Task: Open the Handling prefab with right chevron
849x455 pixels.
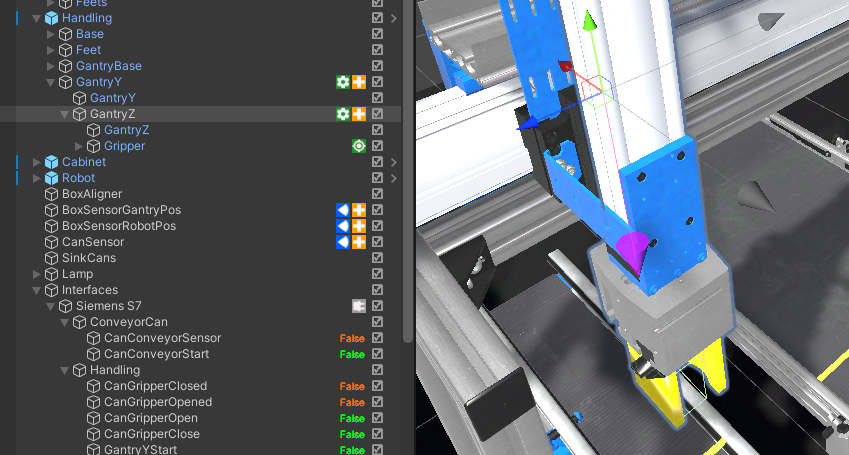Action: tap(394, 18)
